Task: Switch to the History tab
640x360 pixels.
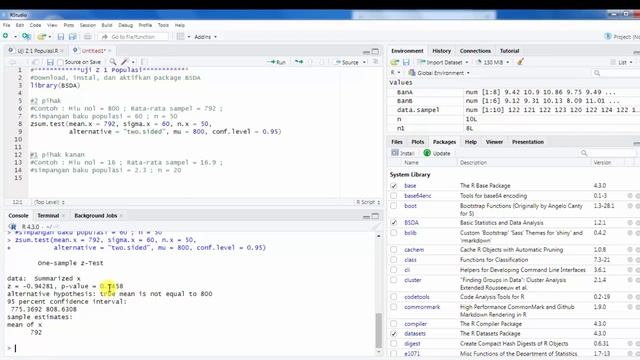Action: pyautogui.click(x=441, y=51)
